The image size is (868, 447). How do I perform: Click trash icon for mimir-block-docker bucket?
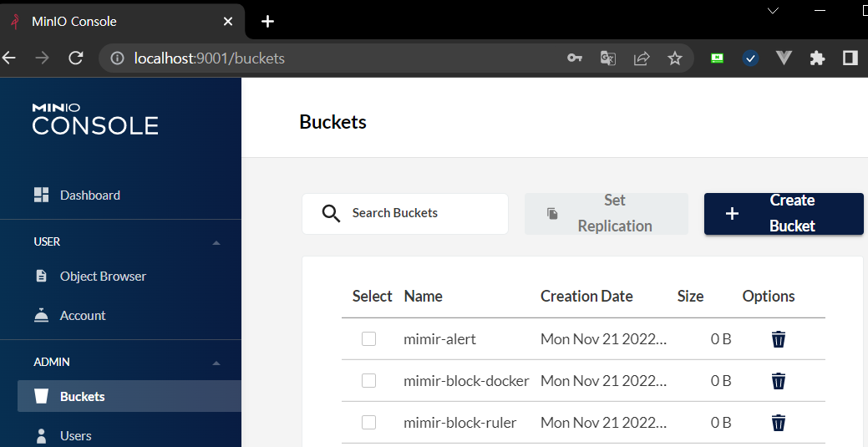pyautogui.click(x=778, y=381)
